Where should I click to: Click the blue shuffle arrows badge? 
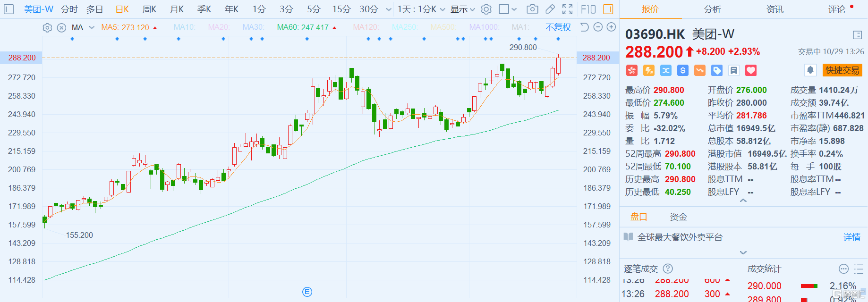[x=666, y=70]
